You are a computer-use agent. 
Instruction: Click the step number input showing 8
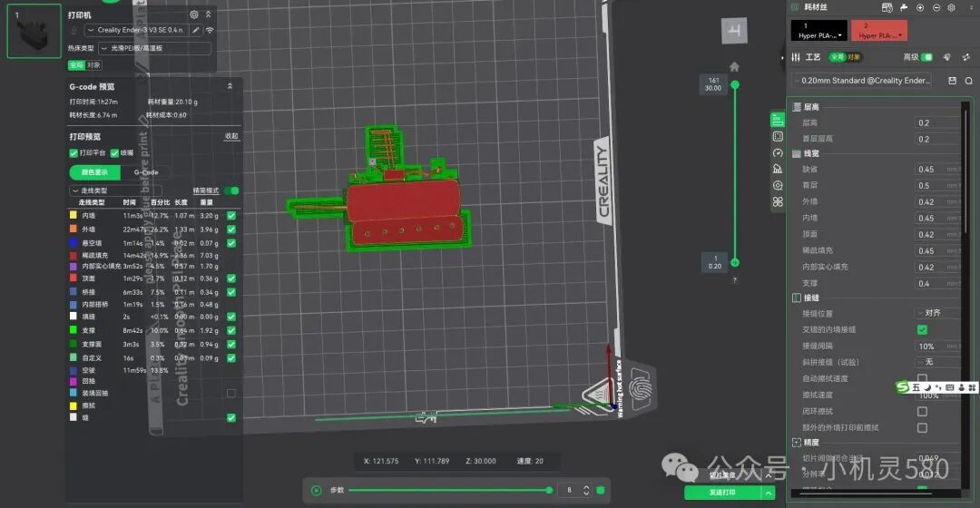click(569, 491)
